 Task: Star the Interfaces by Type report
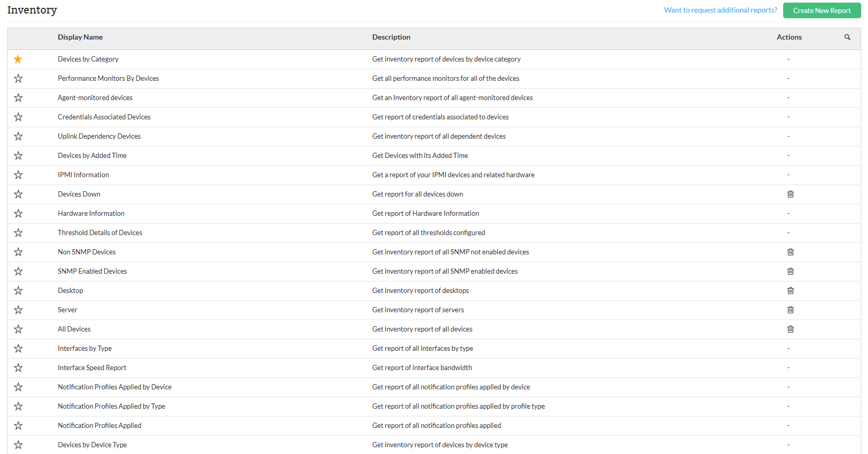[18, 348]
